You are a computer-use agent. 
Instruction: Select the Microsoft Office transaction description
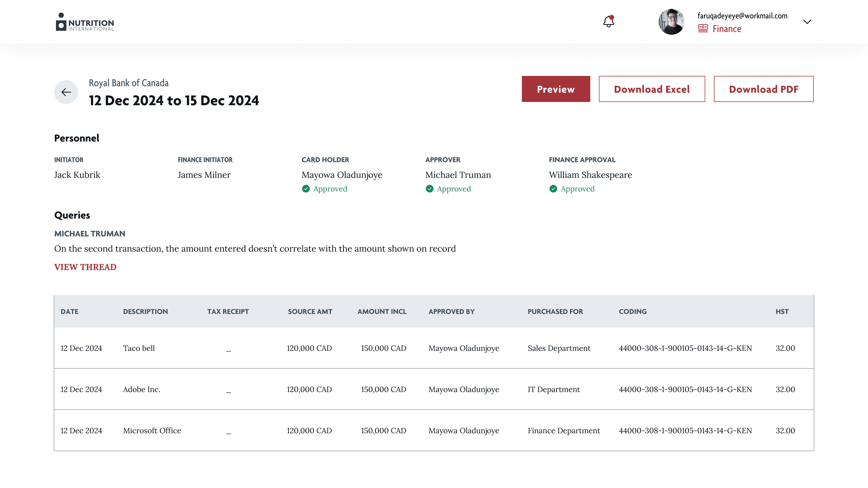pos(152,430)
